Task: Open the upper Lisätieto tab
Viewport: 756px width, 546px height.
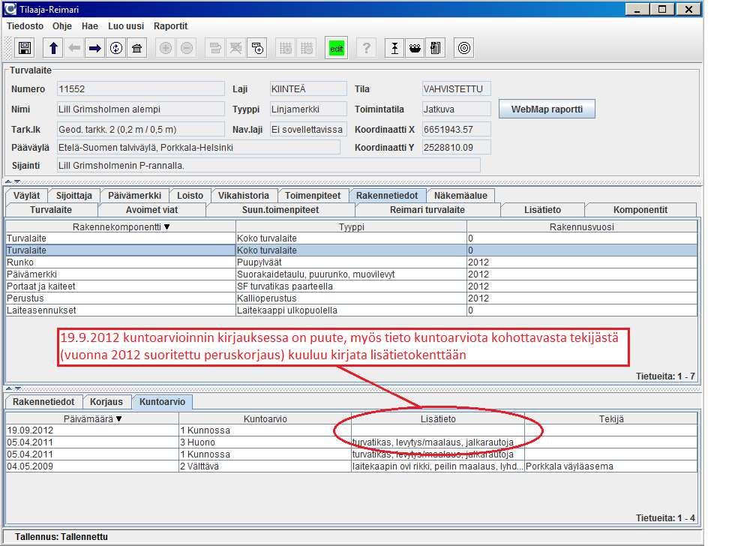Action: click(542, 210)
